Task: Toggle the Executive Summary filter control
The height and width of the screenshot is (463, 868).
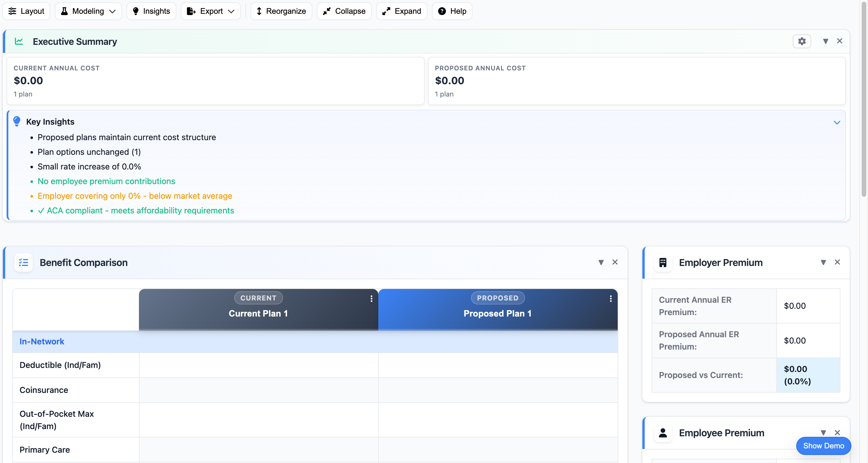Action: 826,41
